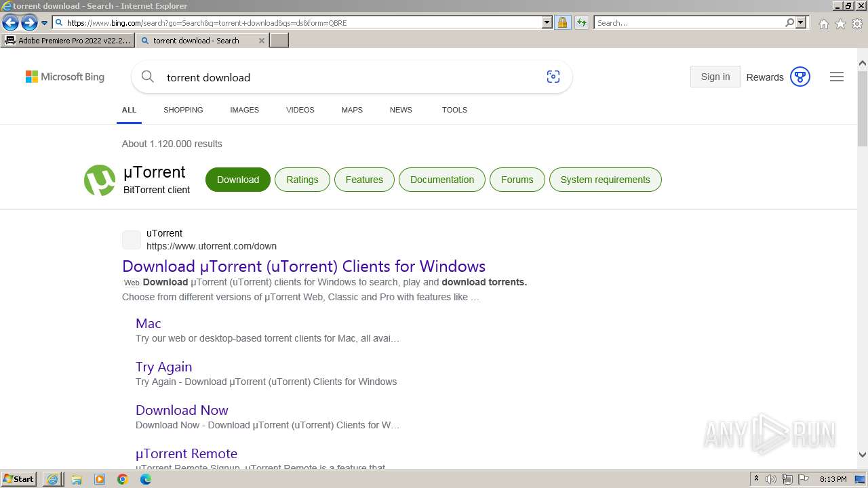Click the Microsoft Bing logo
This screenshot has height=488, width=868.
[x=65, y=77]
